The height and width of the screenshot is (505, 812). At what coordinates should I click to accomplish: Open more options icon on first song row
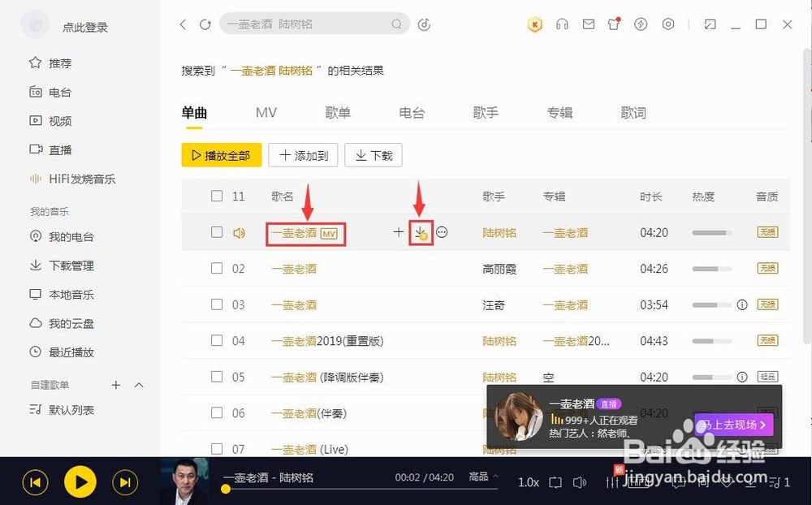tap(442, 232)
